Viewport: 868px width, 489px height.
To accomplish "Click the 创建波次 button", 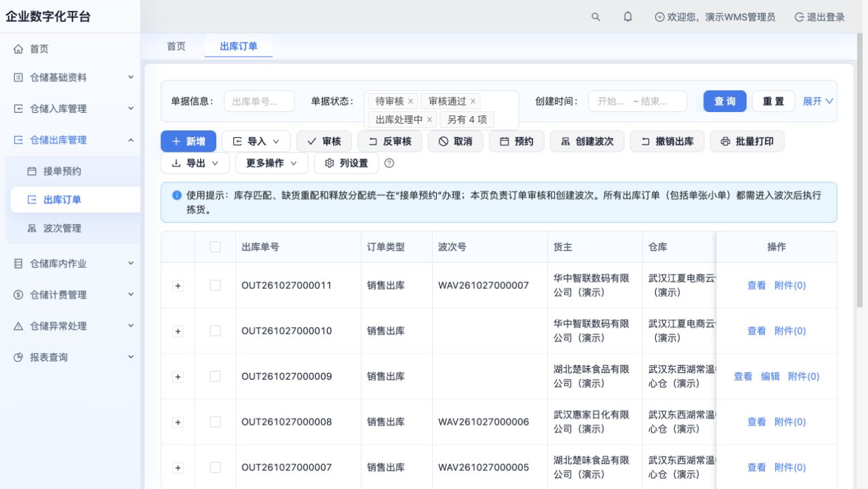I will [x=587, y=141].
